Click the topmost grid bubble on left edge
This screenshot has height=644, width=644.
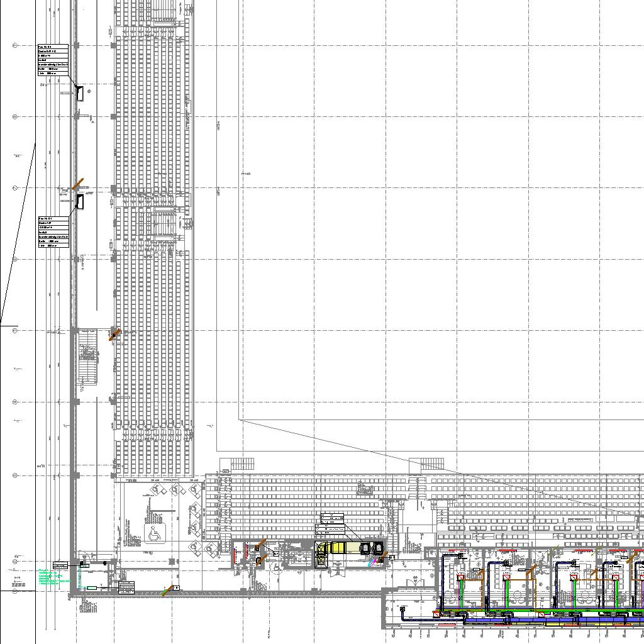point(15,45)
